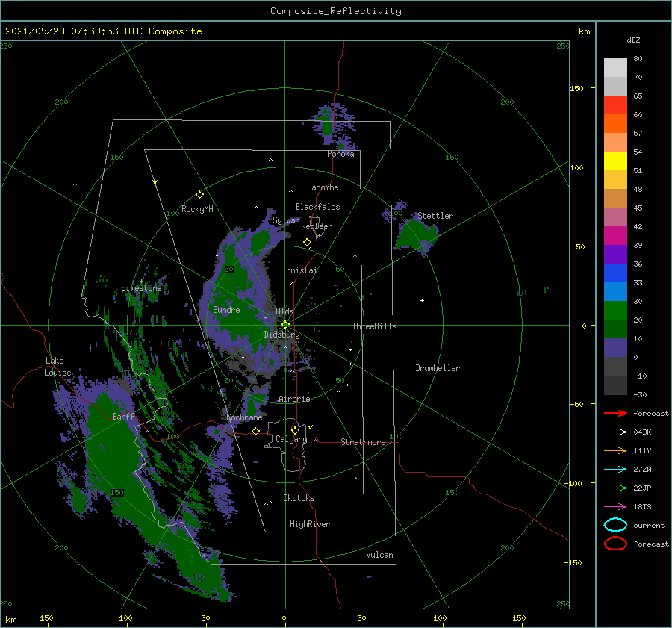Click the Limestone label
Screen dimensions: 672x628
pyautogui.click(x=141, y=288)
